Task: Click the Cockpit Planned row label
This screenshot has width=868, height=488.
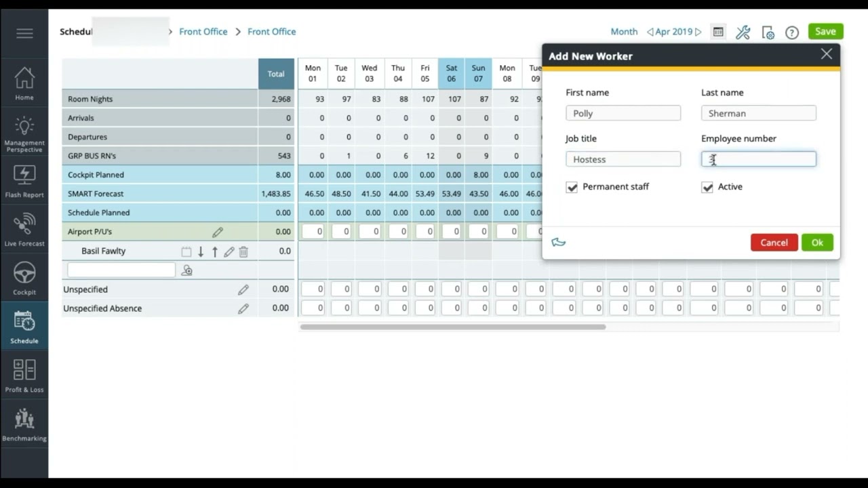Action: 96,175
